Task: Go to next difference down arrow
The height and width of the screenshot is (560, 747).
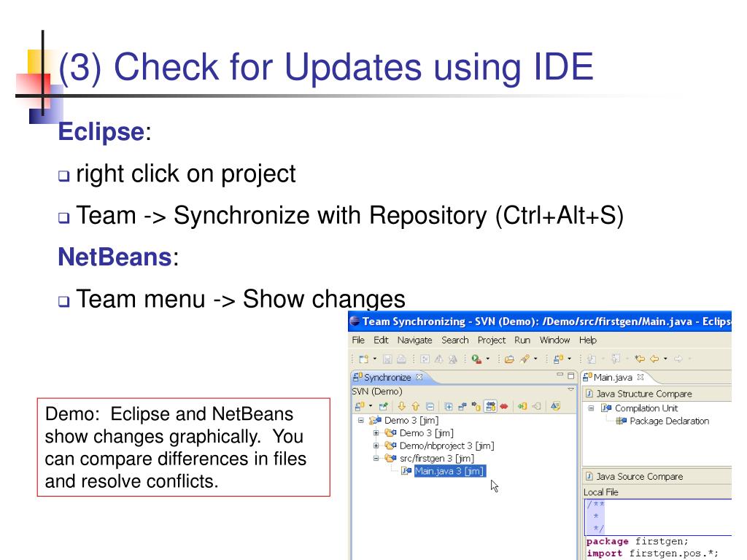Action: pos(401,406)
